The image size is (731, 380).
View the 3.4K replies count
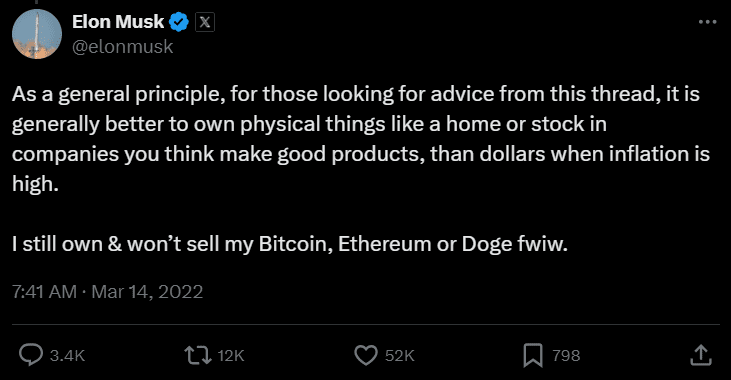click(x=67, y=356)
